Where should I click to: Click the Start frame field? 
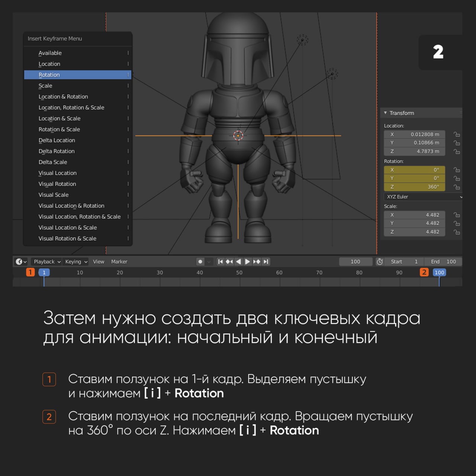[x=404, y=262]
